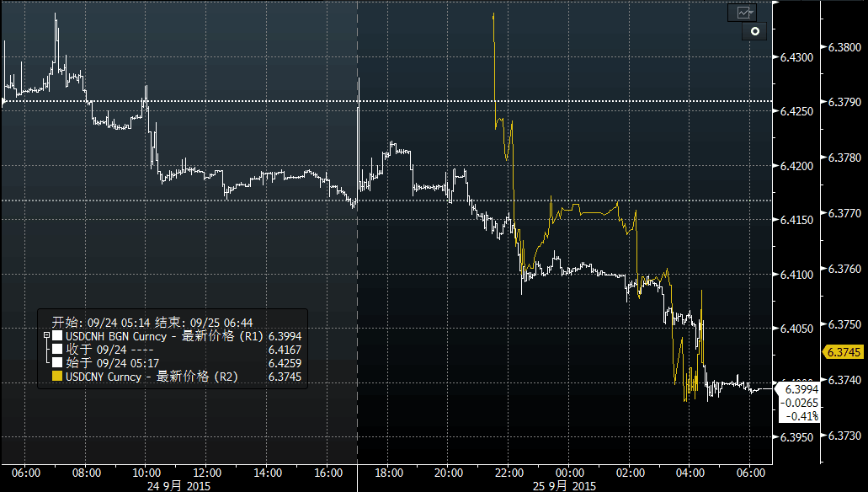Toggle the 始于 09/24 05:17 line swatch
Screen dimensions: 868x492
click(x=56, y=363)
